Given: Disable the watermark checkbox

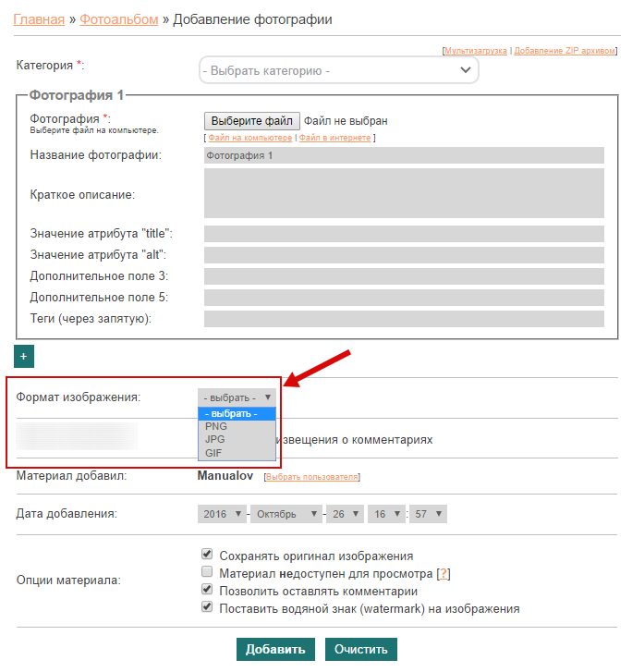Looking at the screenshot, I should 207,608.
